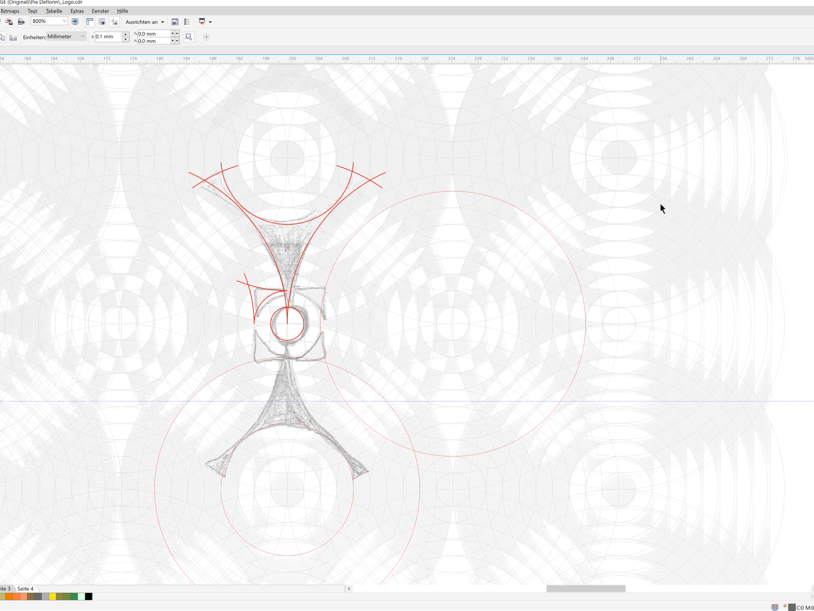Increase the nudge distance with the up stepper
This screenshot has width=814, height=611.
coord(126,34)
